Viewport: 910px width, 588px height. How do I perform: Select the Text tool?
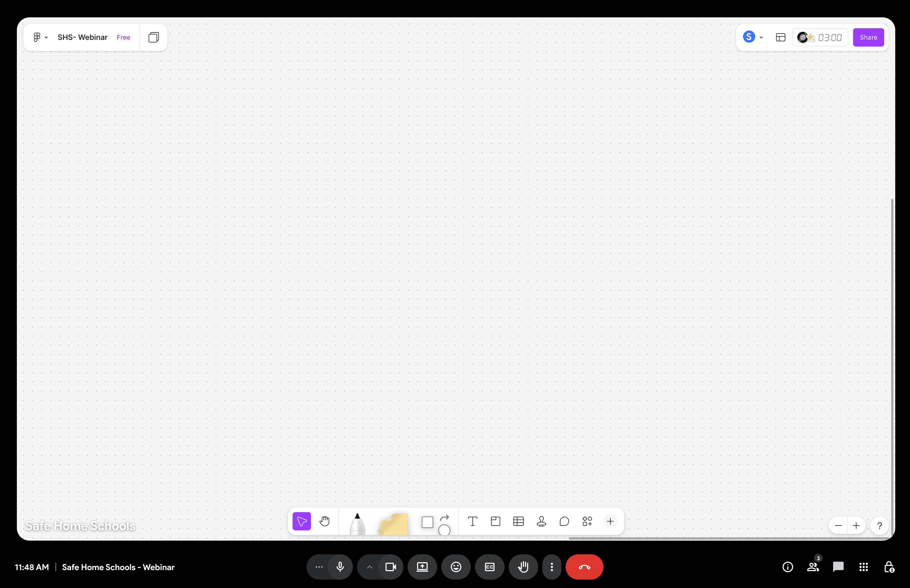click(x=472, y=521)
